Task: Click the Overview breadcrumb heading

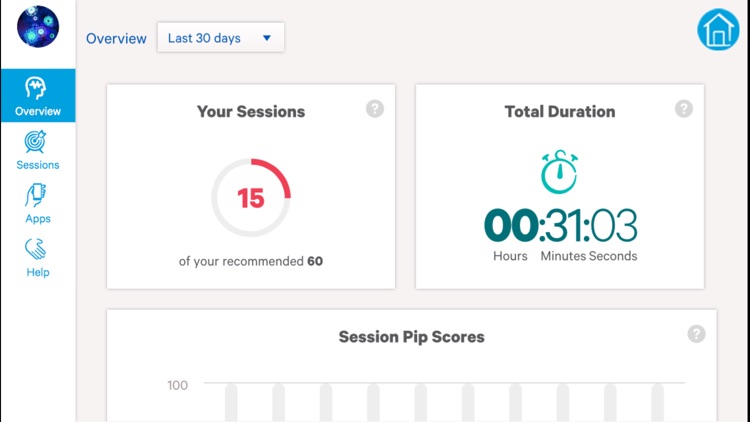Action: tap(116, 38)
